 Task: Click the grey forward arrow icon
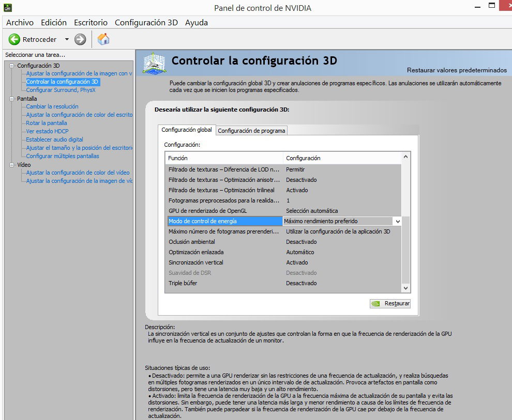(80, 39)
